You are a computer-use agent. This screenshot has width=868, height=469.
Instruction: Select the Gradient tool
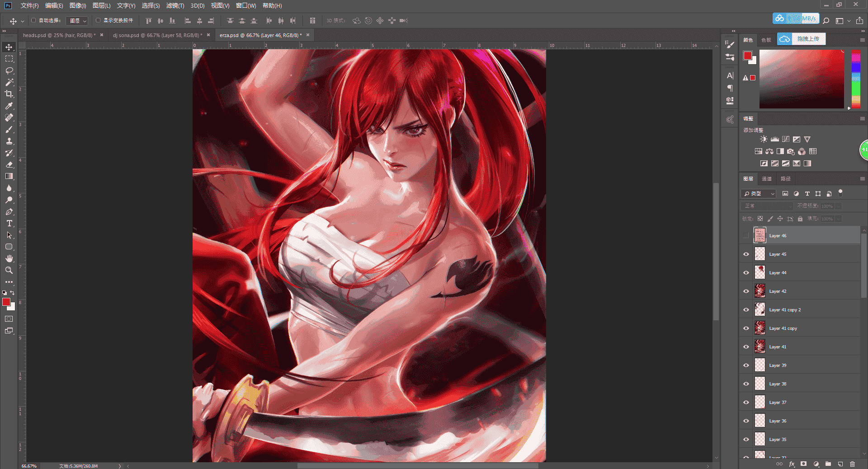pos(9,176)
